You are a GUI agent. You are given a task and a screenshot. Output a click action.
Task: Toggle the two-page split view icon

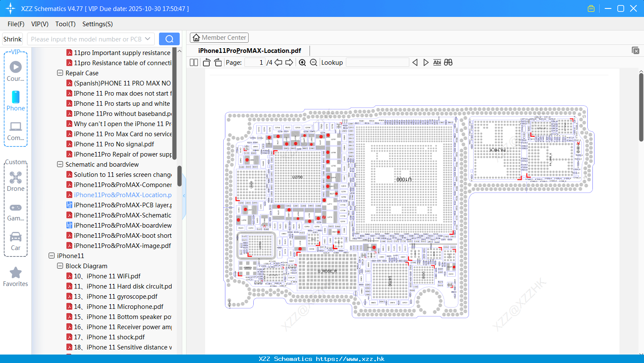point(194,62)
